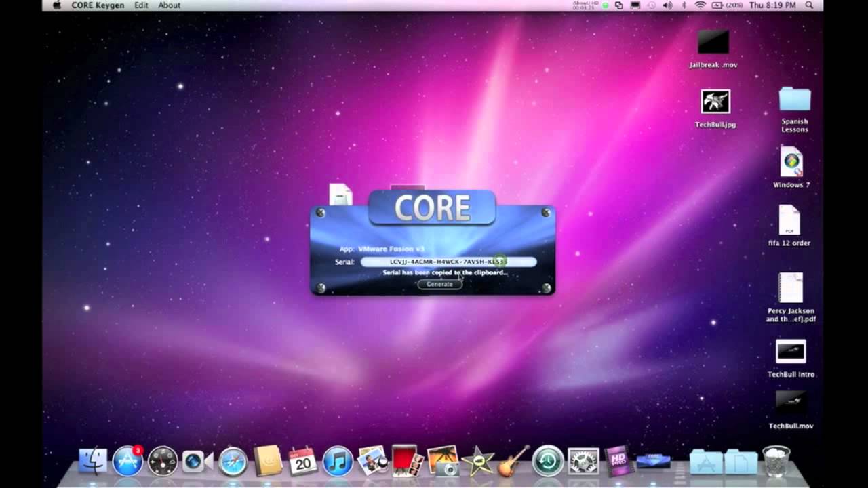Image resolution: width=868 pixels, height=488 pixels.
Task: Open Applications folder stack in Dock
Action: pyautogui.click(x=706, y=462)
